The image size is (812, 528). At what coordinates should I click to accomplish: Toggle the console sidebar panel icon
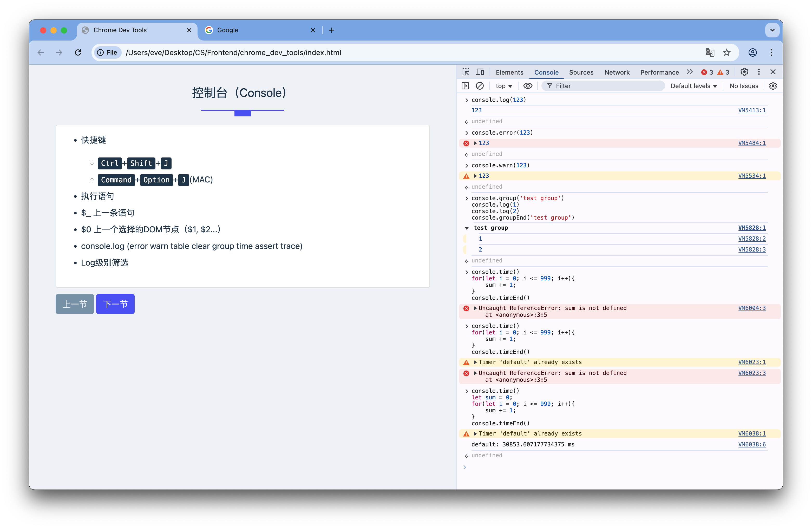click(465, 86)
